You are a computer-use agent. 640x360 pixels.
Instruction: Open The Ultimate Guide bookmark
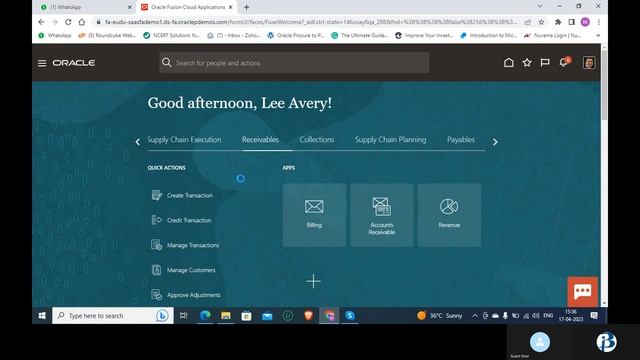(x=360, y=36)
